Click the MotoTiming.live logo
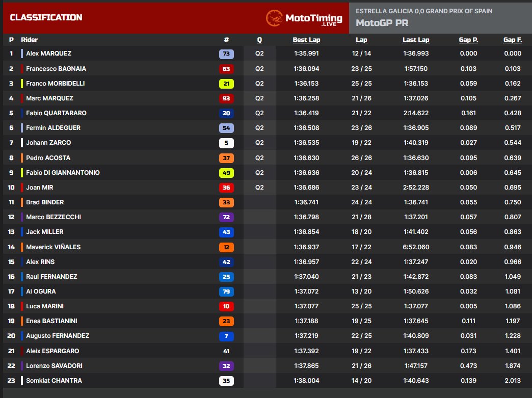The width and height of the screenshot is (532, 398). coord(304,18)
